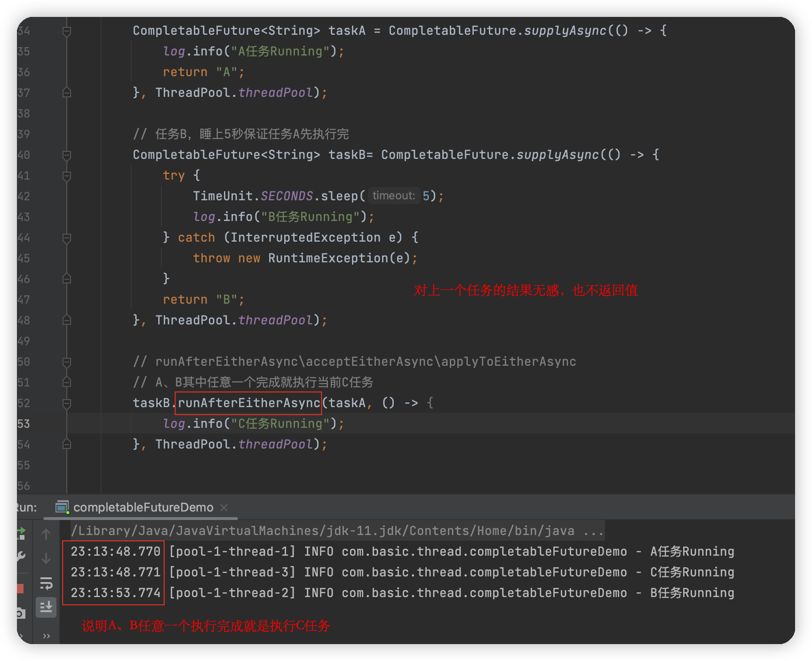
Task: Click threadPool on line 37
Action: pos(276,93)
